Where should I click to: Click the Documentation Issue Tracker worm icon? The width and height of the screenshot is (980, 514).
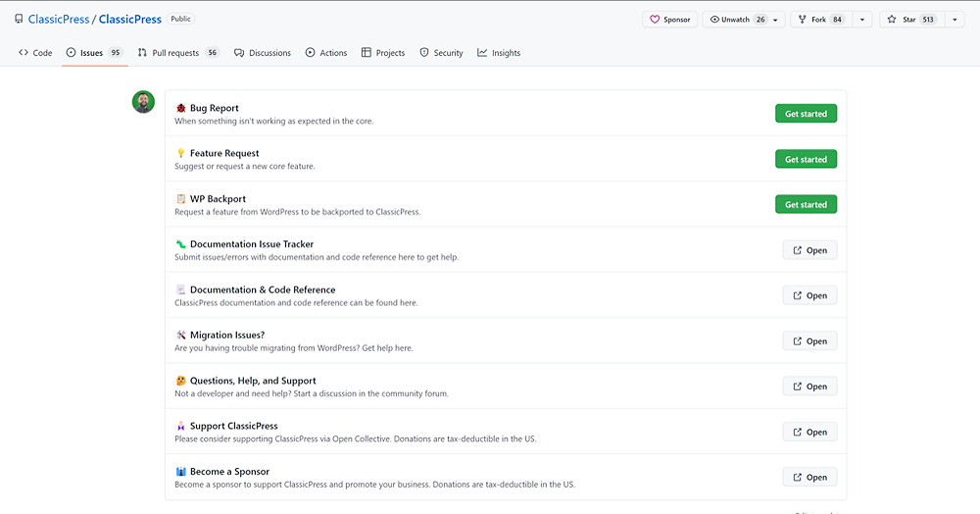(x=180, y=244)
